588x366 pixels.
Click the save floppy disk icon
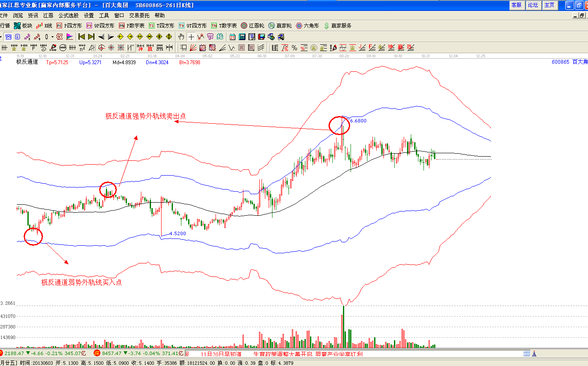tap(261, 37)
